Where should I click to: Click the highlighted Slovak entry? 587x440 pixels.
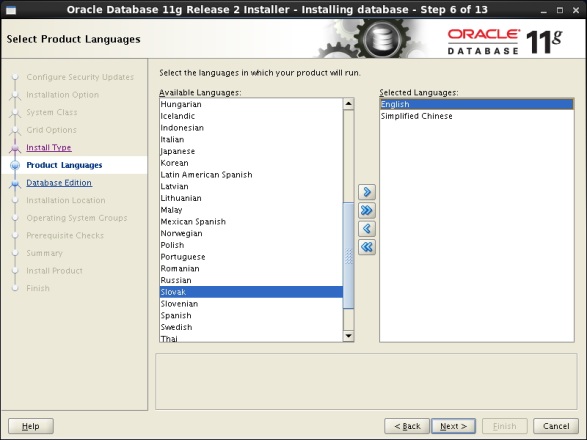pyautogui.click(x=251, y=292)
